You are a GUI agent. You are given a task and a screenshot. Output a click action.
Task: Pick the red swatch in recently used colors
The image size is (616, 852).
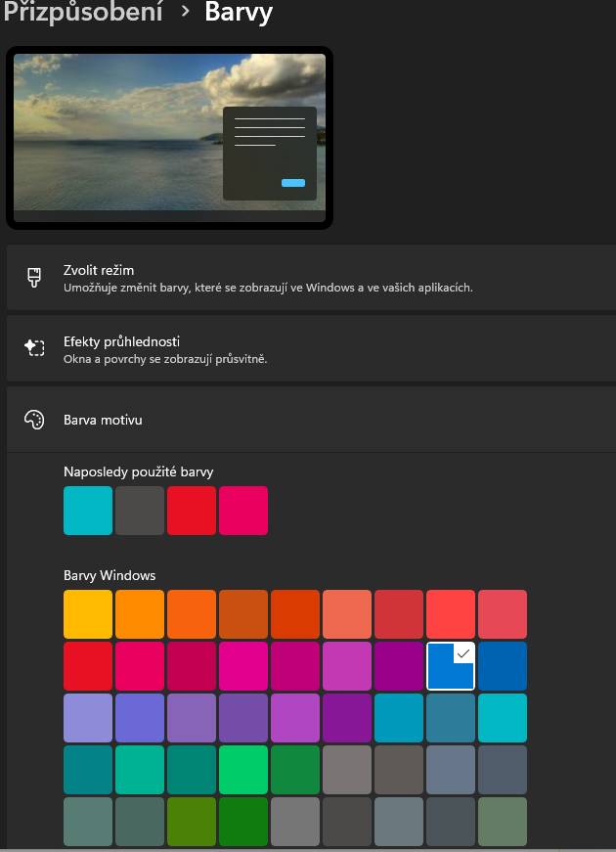pyautogui.click(x=192, y=511)
